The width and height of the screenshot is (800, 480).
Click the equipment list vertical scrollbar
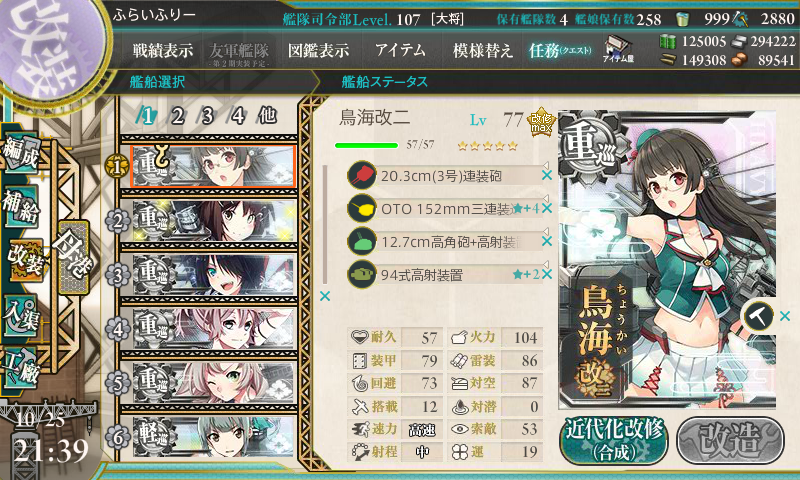(325, 224)
